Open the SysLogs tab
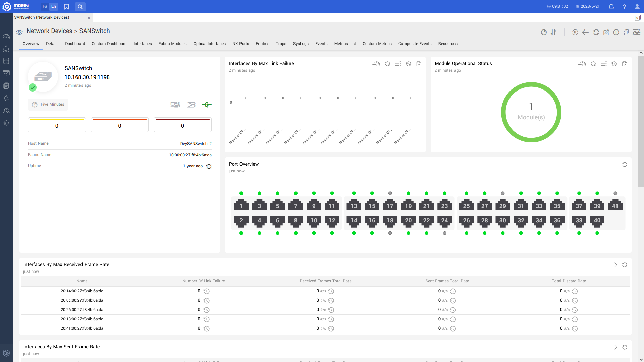 pos(301,44)
